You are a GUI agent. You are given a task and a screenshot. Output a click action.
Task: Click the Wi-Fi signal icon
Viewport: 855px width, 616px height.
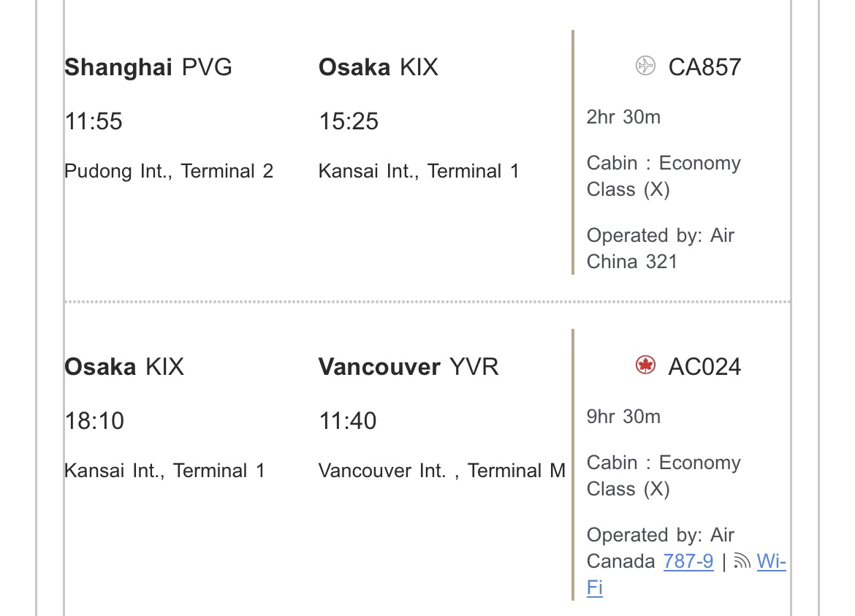[742, 562]
